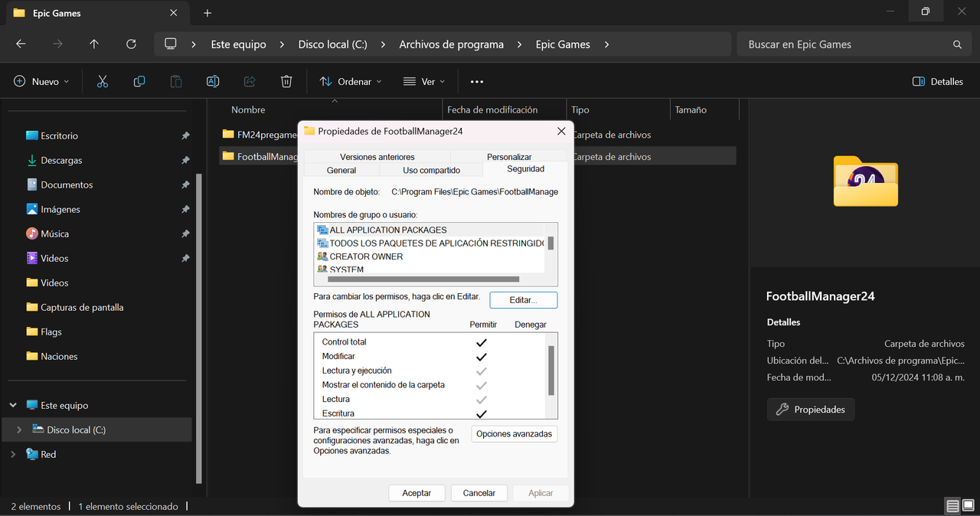Screen dimensions: 980x516
Task: Click the Editar... button
Action: [524, 300]
